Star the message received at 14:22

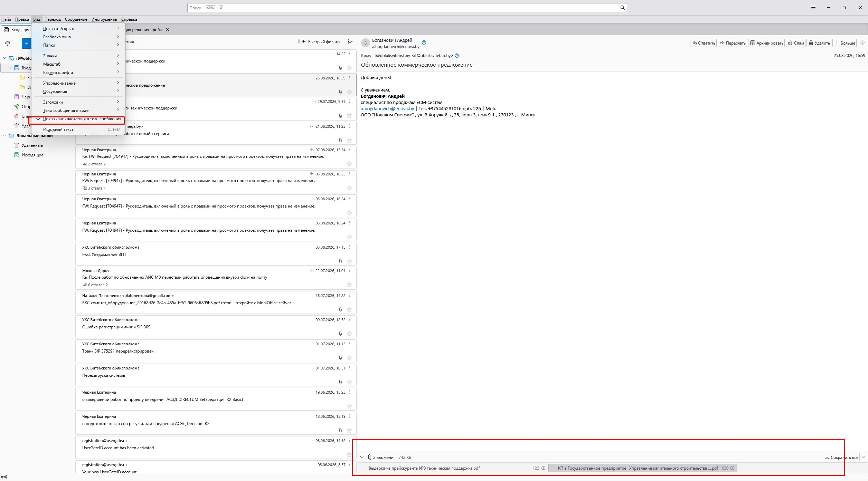pyautogui.click(x=349, y=68)
